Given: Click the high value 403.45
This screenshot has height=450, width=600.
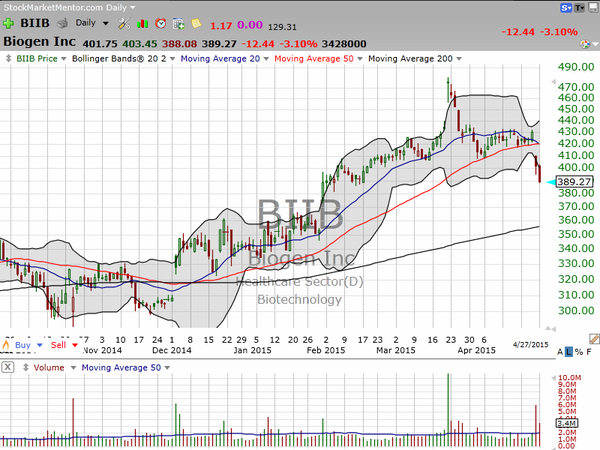Looking at the screenshot, I should coord(140,44).
